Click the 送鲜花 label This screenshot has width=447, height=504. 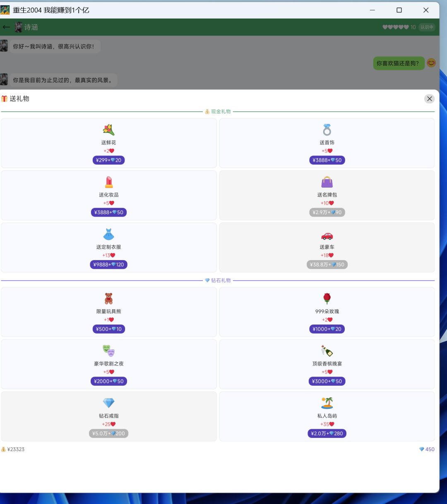coord(108,143)
